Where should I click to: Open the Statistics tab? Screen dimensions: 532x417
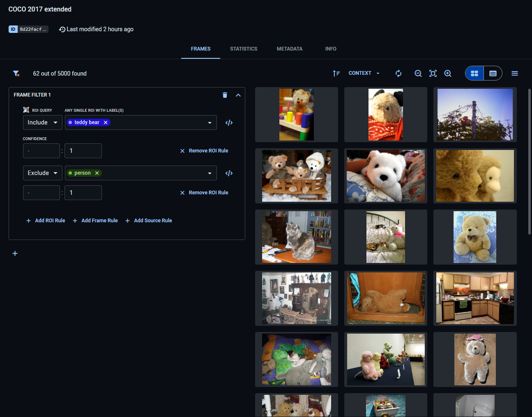(x=244, y=49)
